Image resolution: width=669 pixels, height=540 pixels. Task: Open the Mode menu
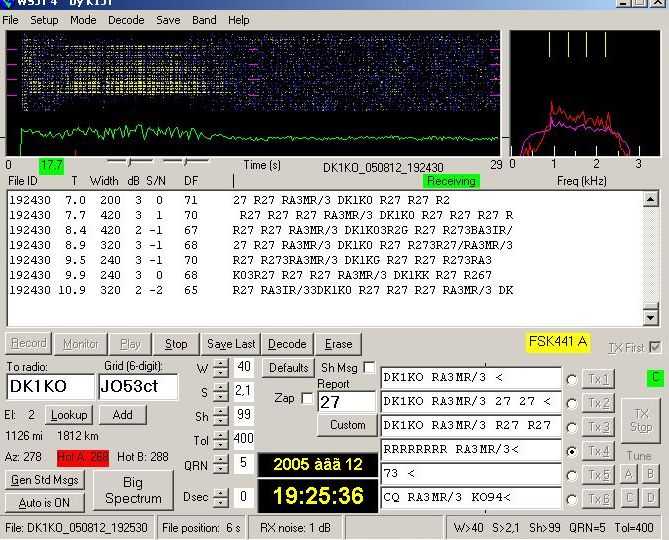83,20
